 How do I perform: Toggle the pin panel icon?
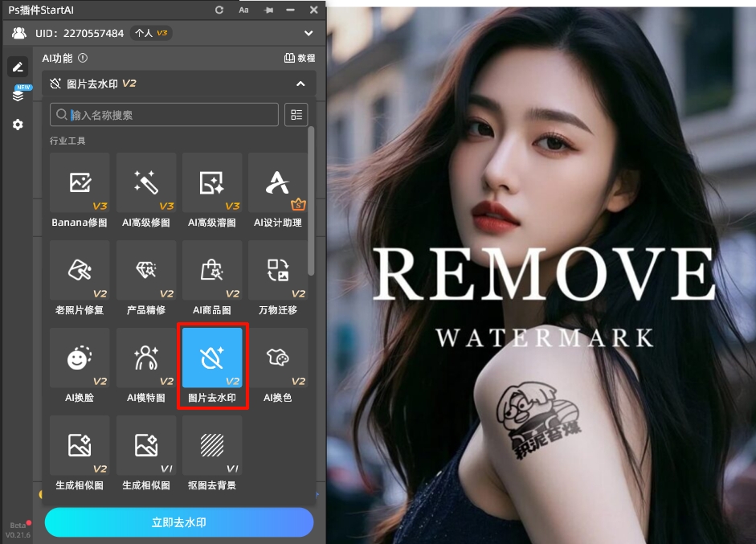(x=268, y=10)
